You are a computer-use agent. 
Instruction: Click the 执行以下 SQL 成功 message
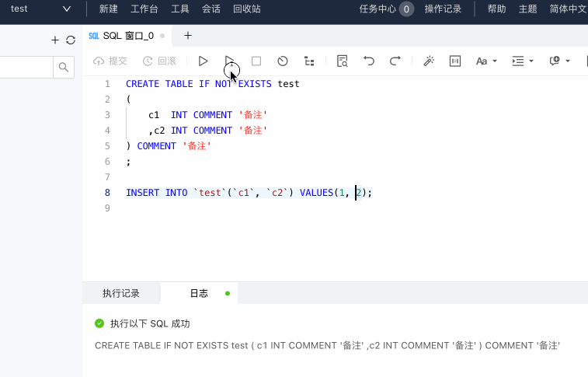(150, 323)
